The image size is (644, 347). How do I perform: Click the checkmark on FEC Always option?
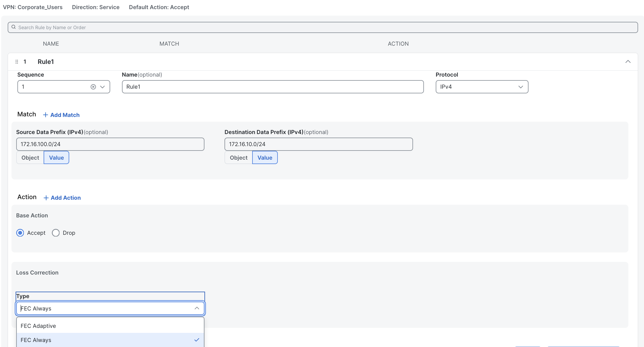coord(197,340)
